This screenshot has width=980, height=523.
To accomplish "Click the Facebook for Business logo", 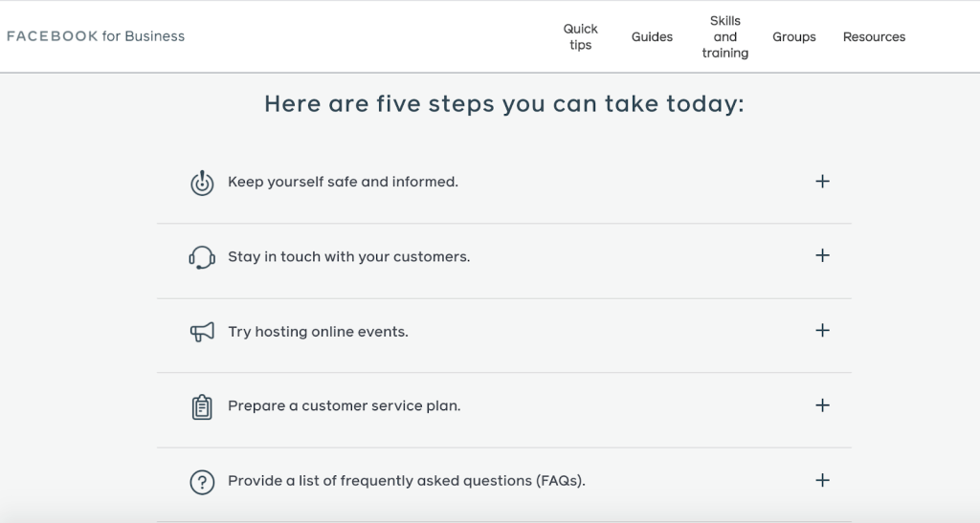I will 96,36.
